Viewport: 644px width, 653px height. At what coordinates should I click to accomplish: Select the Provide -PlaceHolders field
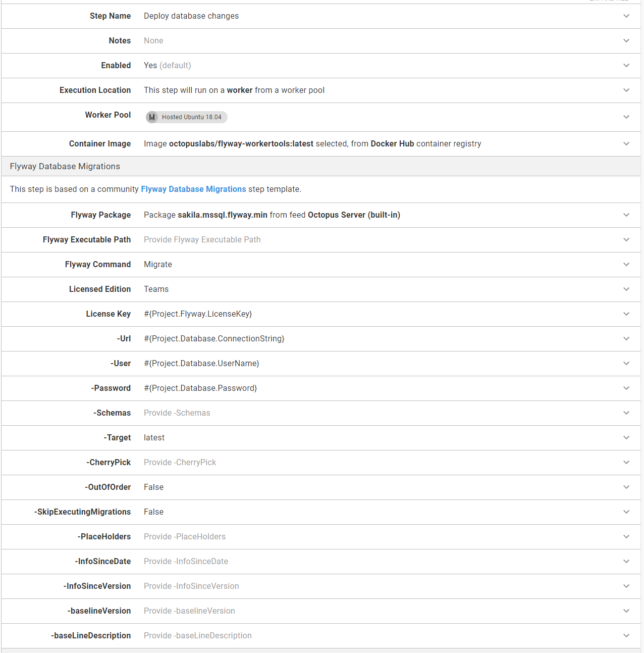click(x=185, y=536)
